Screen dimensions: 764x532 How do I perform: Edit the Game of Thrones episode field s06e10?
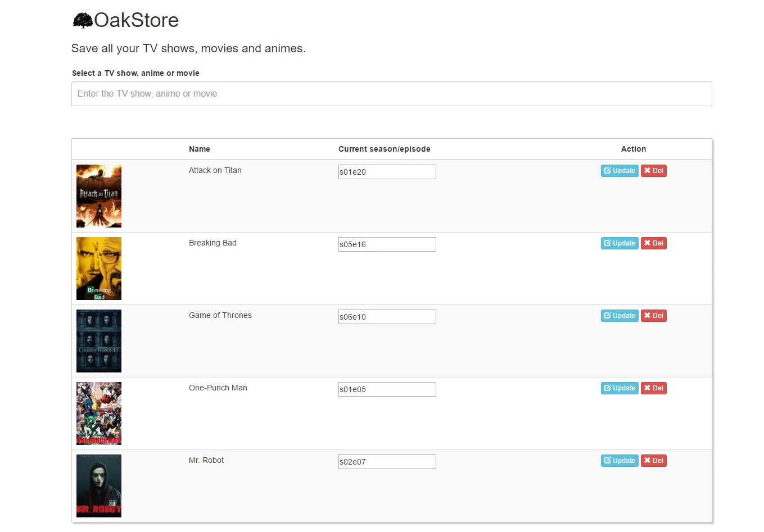387,317
